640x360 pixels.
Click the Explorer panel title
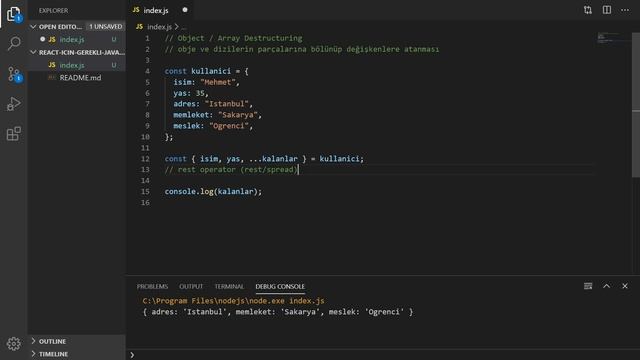pos(53,11)
